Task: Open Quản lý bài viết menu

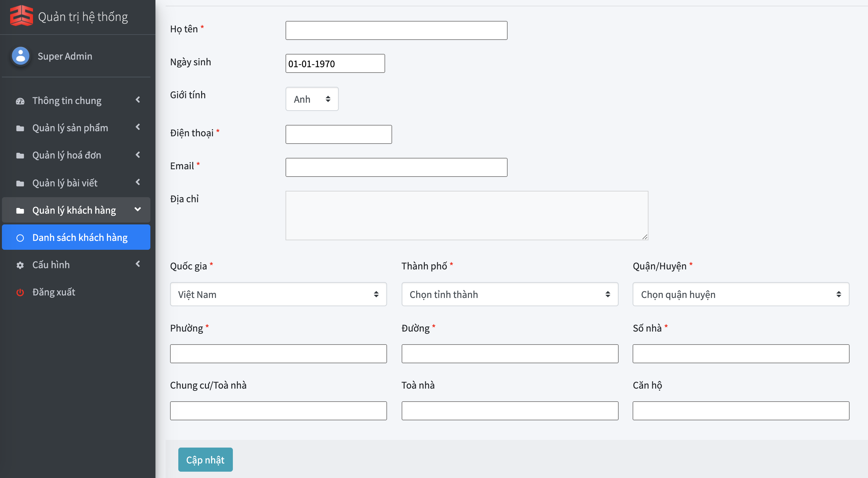Action: click(x=76, y=183)
